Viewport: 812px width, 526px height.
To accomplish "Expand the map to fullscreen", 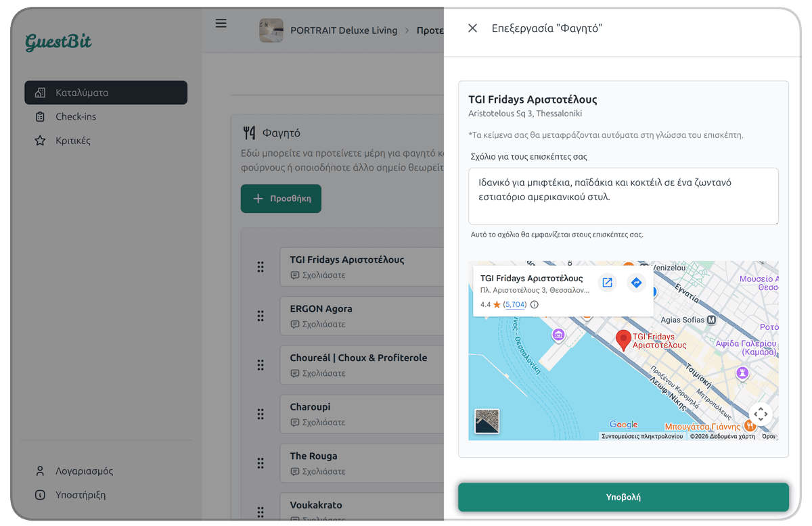I will (x=761, y=413).
